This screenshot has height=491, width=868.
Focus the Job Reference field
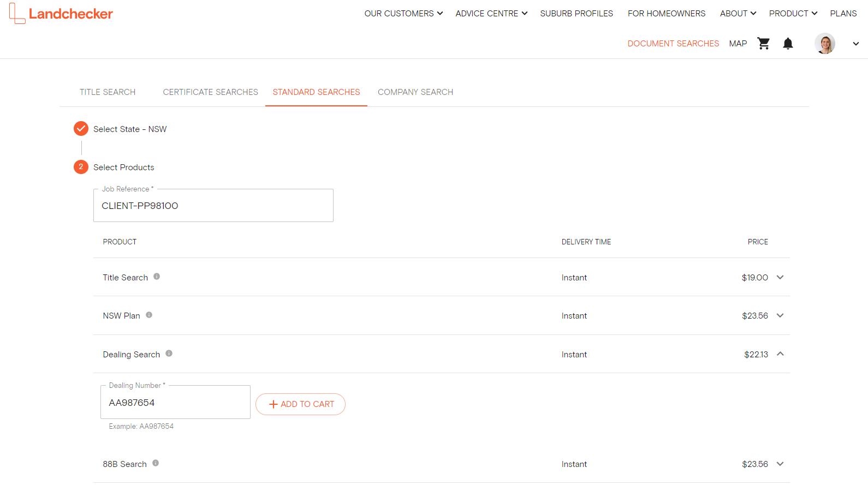tap(213, 205)
